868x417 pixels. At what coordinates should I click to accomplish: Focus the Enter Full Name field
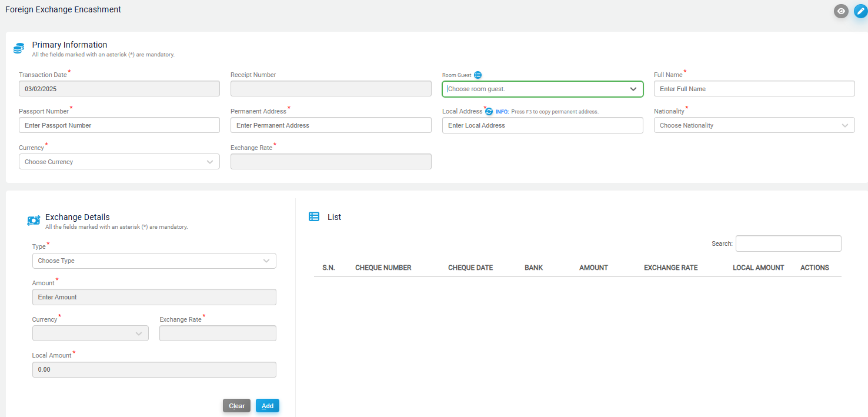coord(754,89)
